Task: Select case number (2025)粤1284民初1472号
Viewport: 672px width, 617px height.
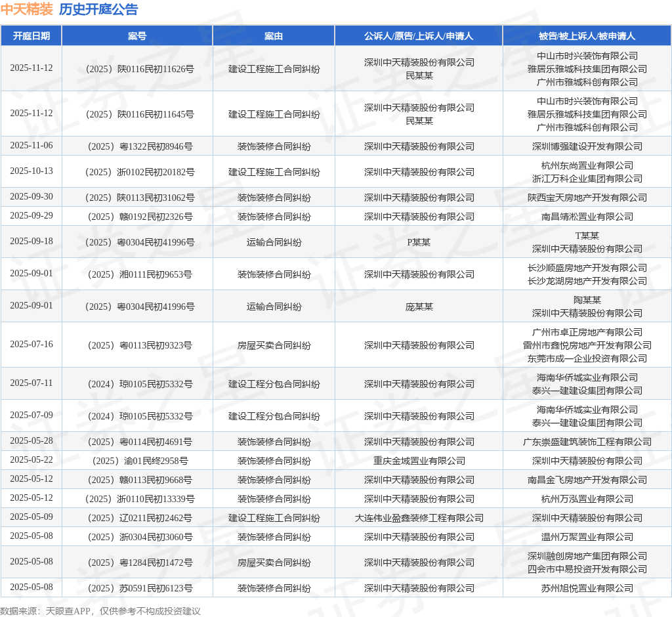Action: point(140,563)
